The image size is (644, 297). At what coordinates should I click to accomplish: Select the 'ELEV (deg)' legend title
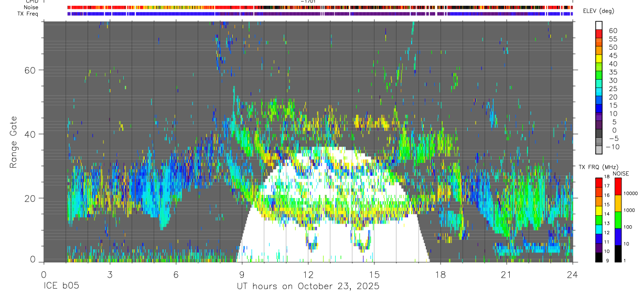click(598, 10)
